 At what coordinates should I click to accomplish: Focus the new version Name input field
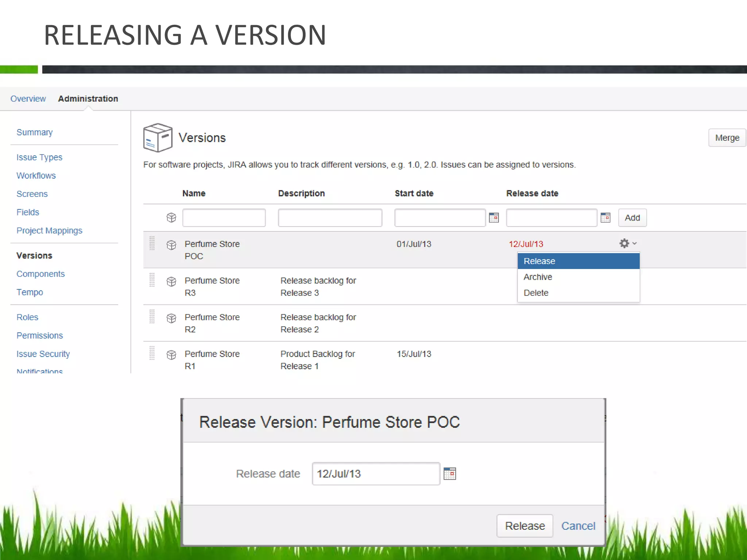coord(224,218)
